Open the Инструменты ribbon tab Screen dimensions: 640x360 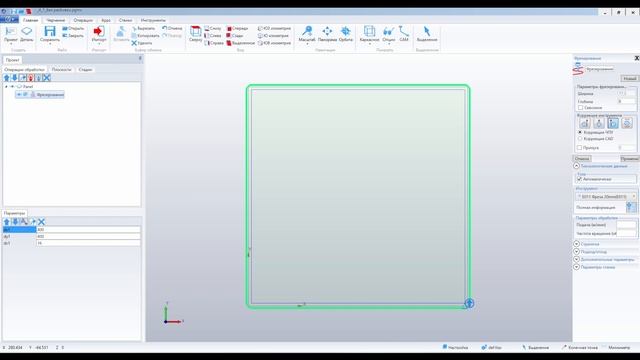pos(153,20)
